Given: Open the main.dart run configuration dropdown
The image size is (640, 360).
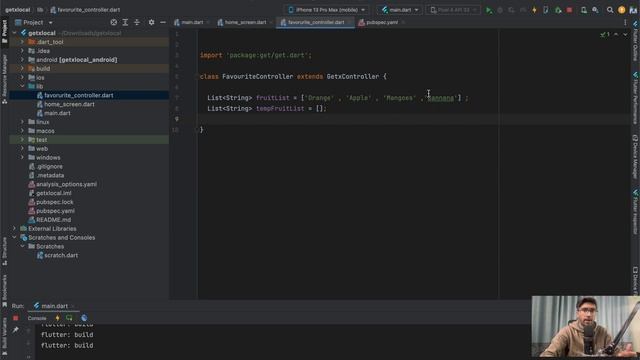Looking at the screenshot, I should click(400, 10).
